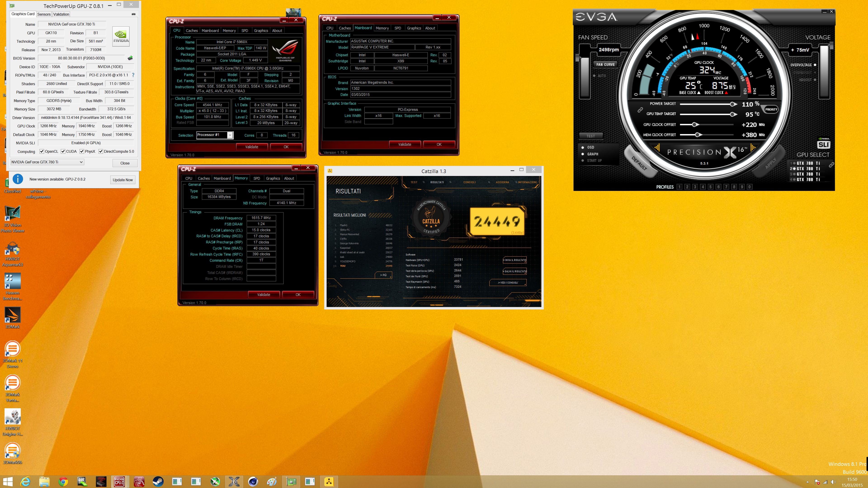Show hidden system tray icons
This screenshot has height=488, width=868.
(x=807, y=482)
